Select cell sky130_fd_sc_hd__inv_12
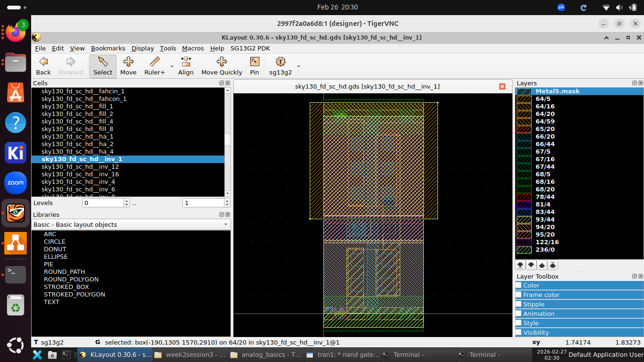644x362 pixels. (x=80, y=166)
